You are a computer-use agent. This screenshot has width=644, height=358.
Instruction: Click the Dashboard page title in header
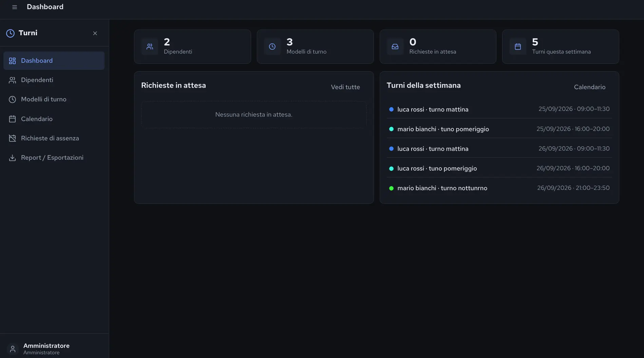[45, 7]
